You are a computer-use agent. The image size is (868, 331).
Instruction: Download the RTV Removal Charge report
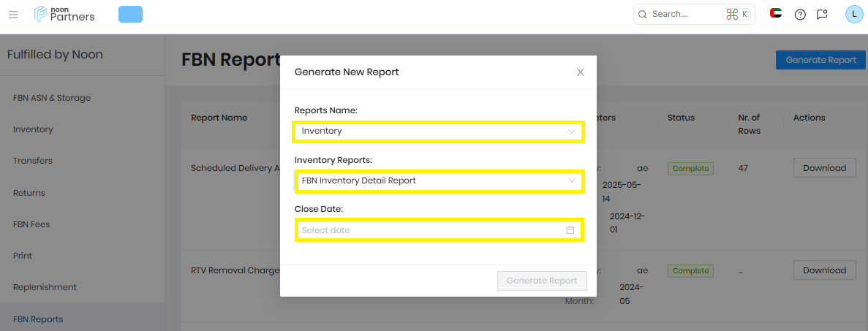[825, 270]
